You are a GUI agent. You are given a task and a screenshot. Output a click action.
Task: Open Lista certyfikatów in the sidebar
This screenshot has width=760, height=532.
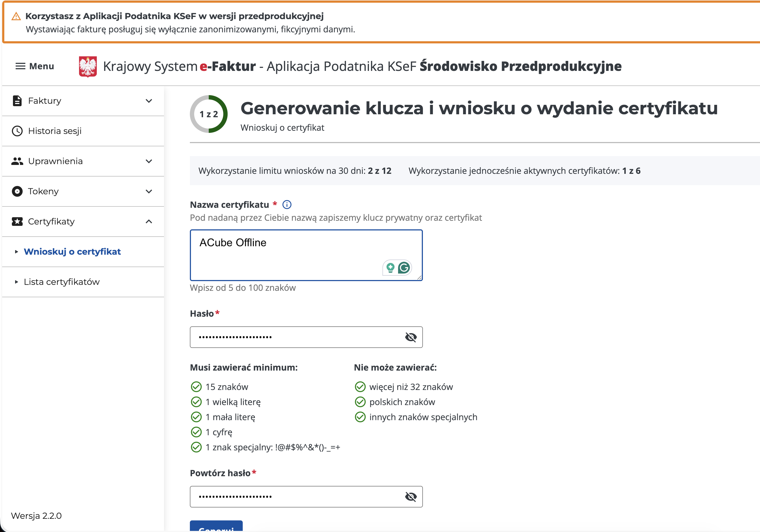click(x=61, y=282)
